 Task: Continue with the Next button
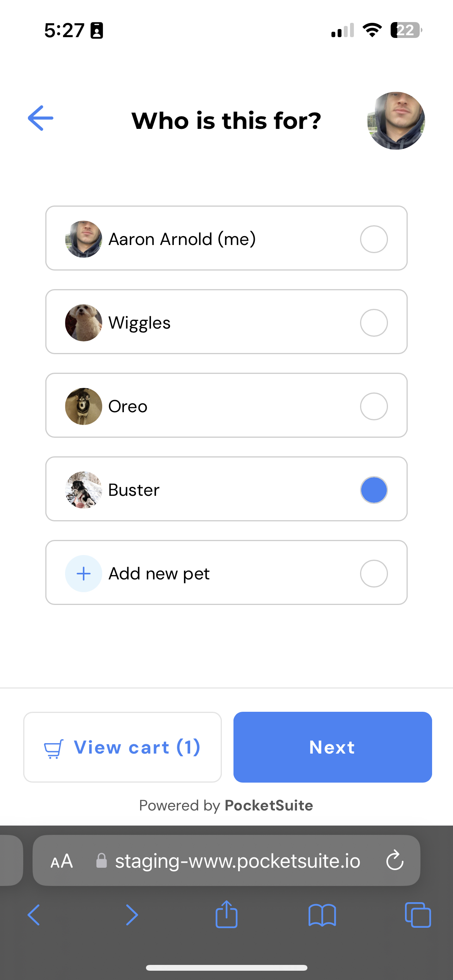click(x=333, y=747)
